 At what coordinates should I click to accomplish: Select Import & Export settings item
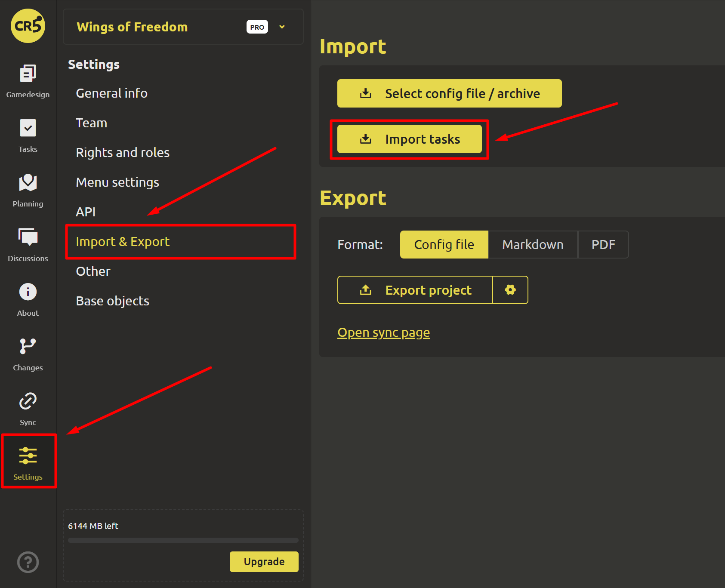click(123, 242)
